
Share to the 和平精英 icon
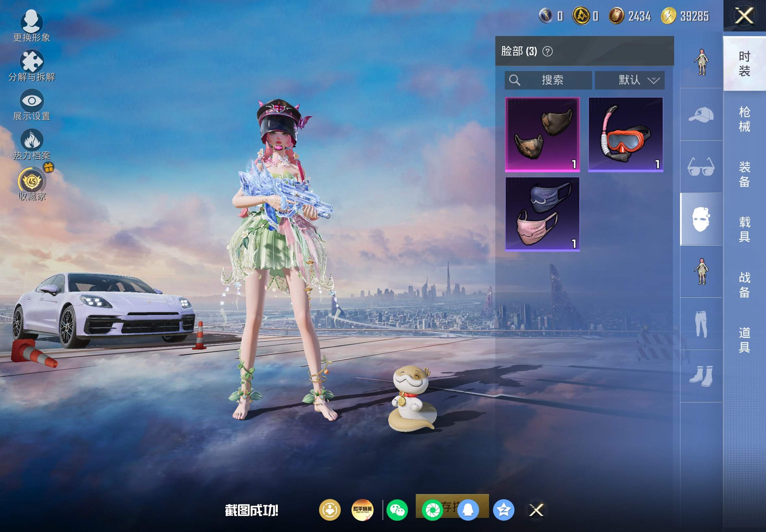(362, 510)
